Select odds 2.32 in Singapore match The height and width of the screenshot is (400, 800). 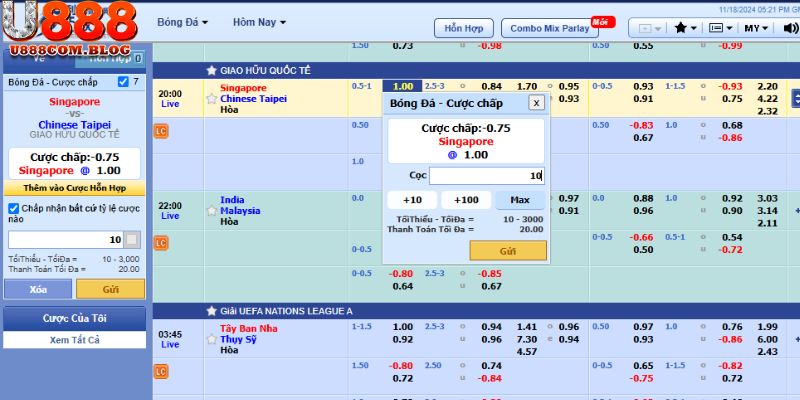tap(768, 111)
